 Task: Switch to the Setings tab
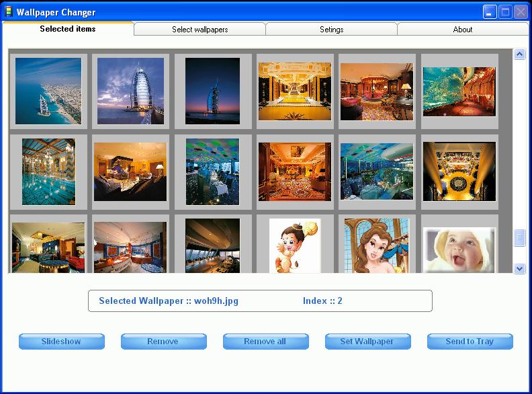(x=331, y=30)
